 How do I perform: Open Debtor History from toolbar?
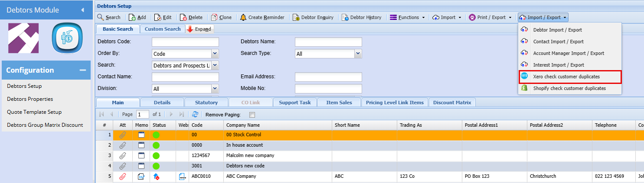[x=345, y=18]
